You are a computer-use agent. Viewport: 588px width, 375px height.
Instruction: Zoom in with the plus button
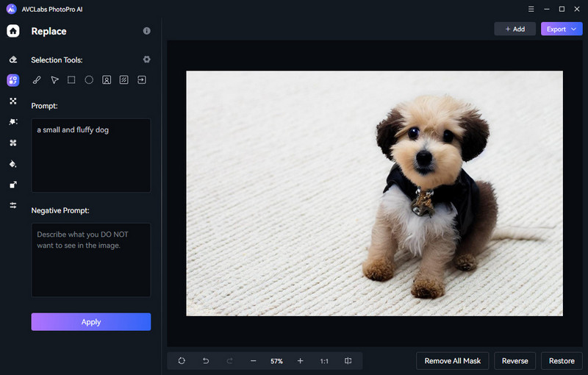(x=301, y=361)
